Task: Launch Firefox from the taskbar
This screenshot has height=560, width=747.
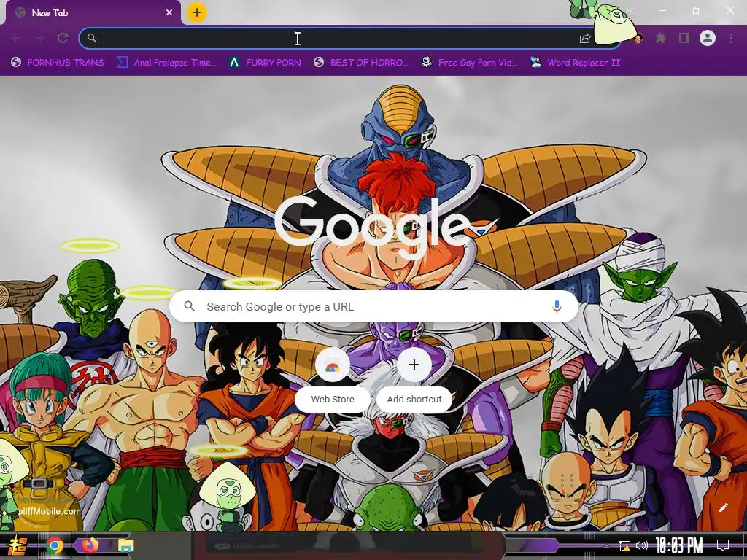Action: tap(90, 545)
